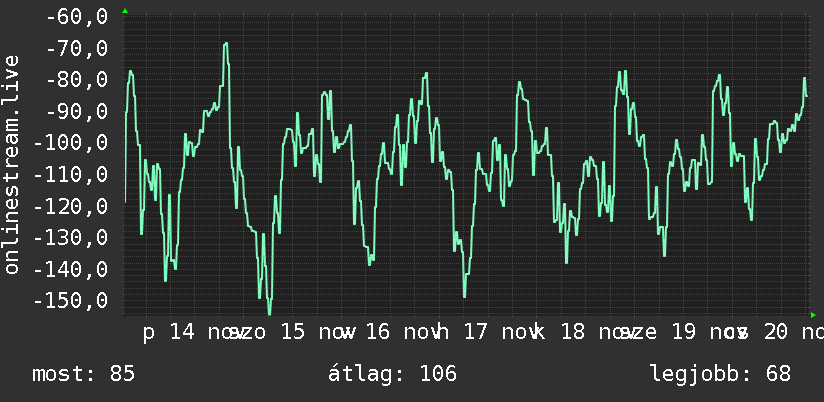Image resolution: width=824 pixels, height=402 pixels.
Task: Select the 'legjobb: 68' best value text
Action: click(x=720, y=374)
